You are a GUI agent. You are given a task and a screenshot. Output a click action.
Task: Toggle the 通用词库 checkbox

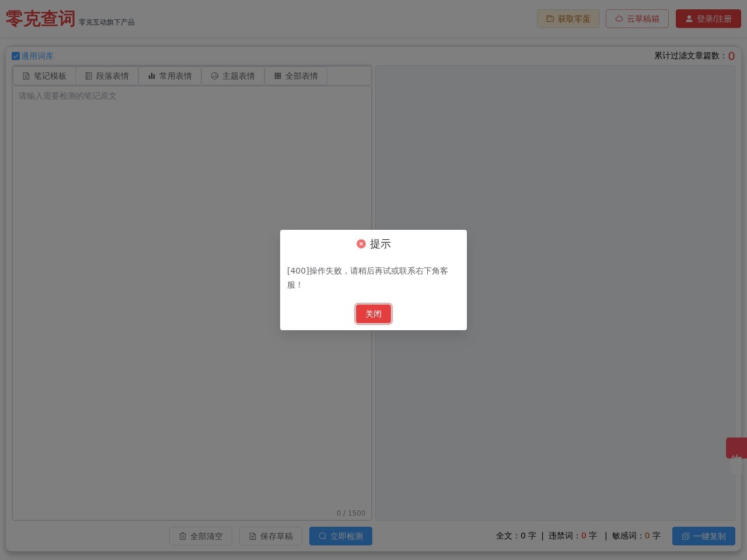(16, 56)
